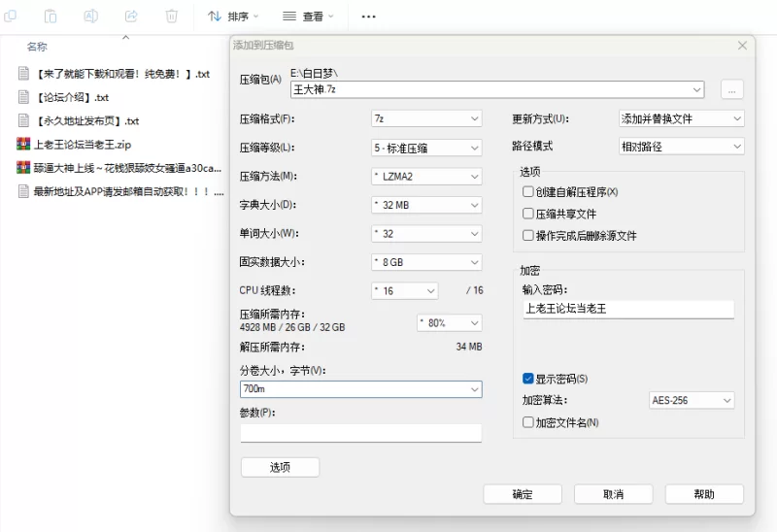Open the 加密算法 AES-256 dropdown
Screen dimensions: 777x532
[x=692, y=400]
